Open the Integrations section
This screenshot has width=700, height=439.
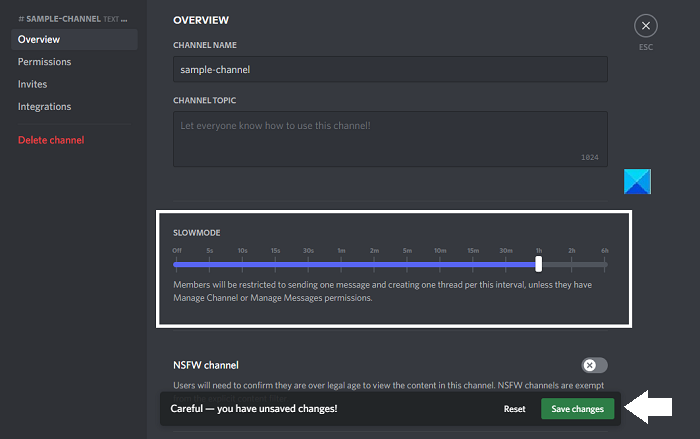click(44, 106)
